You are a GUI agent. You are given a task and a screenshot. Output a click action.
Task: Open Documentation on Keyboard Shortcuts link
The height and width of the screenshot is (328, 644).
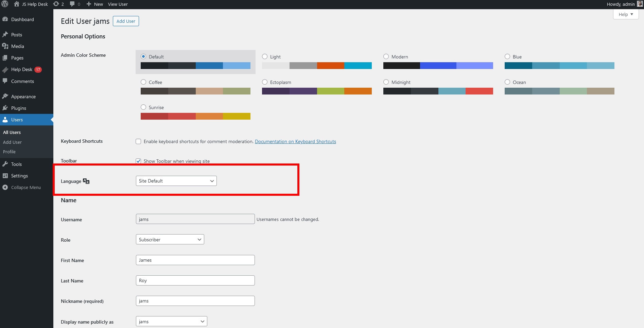pos(295,141)
